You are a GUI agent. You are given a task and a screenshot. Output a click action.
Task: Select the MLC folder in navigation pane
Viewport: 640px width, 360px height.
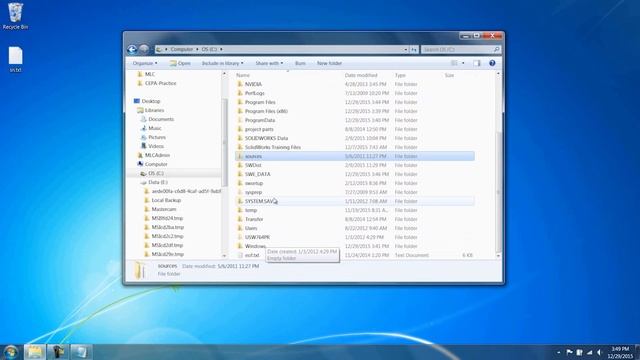(x=150, y=74)
